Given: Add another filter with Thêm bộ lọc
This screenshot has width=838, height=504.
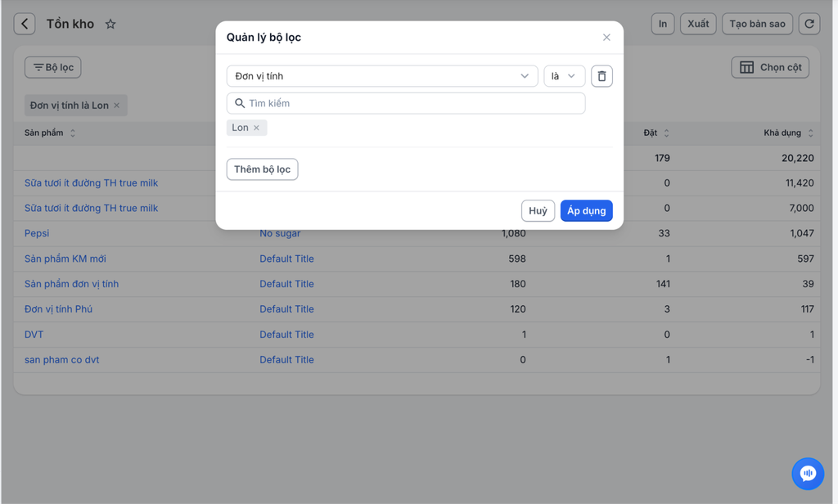Looking at the screenshot, I should click(262, 169).
